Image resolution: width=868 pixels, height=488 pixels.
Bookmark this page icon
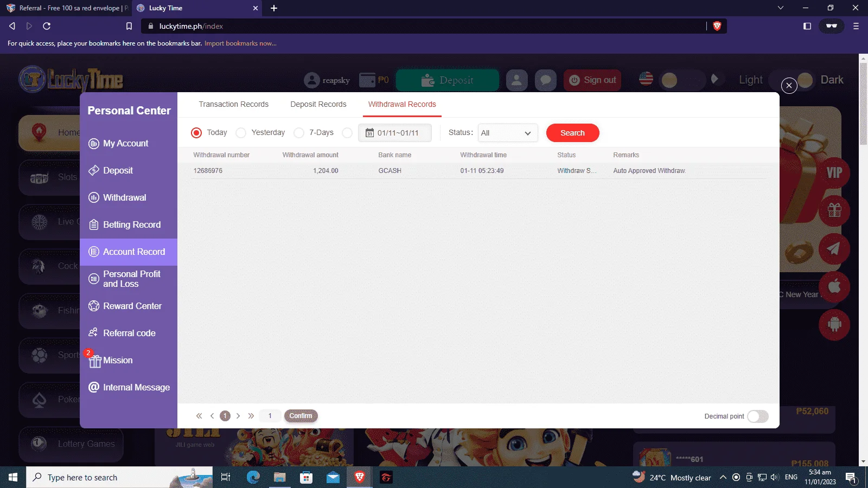[x=129, y=26]
